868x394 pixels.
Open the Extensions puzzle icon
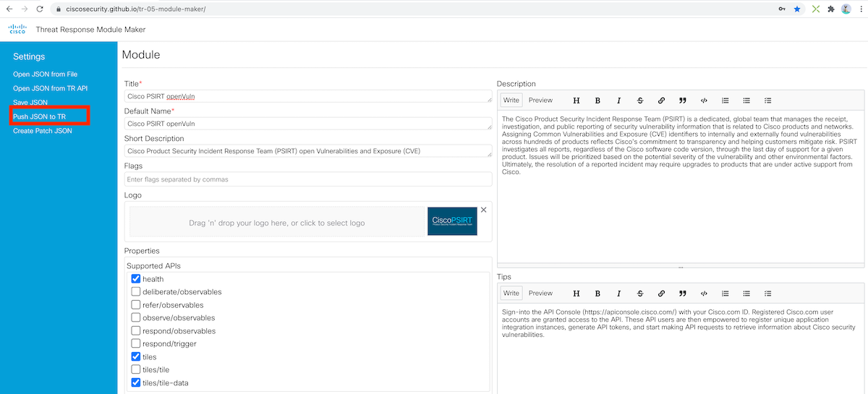coord(831,9)
